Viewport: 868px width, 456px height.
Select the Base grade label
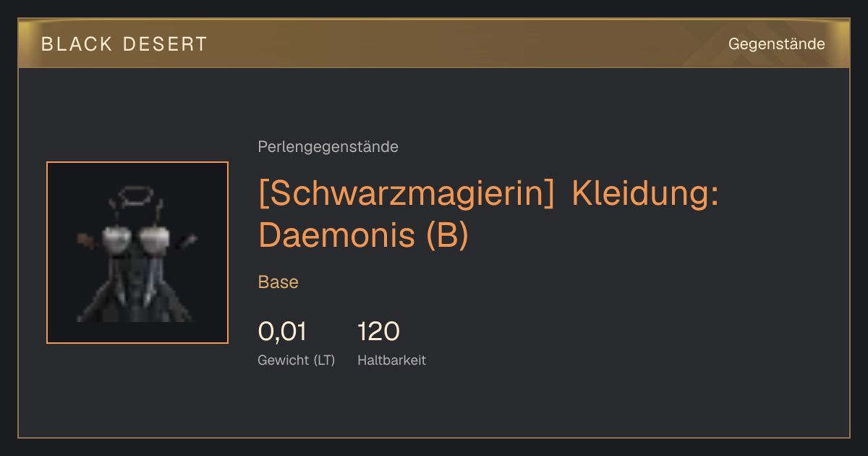coord(278,282)
